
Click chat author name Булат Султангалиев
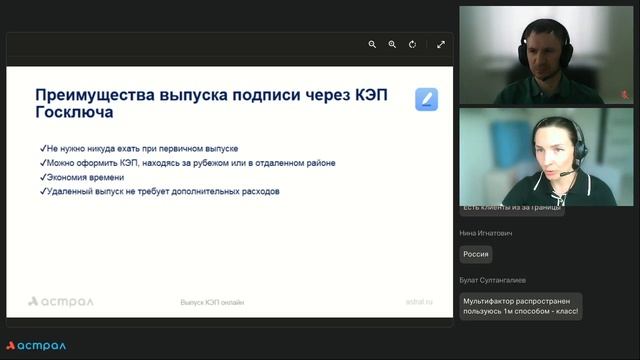(x=492, y=280)
